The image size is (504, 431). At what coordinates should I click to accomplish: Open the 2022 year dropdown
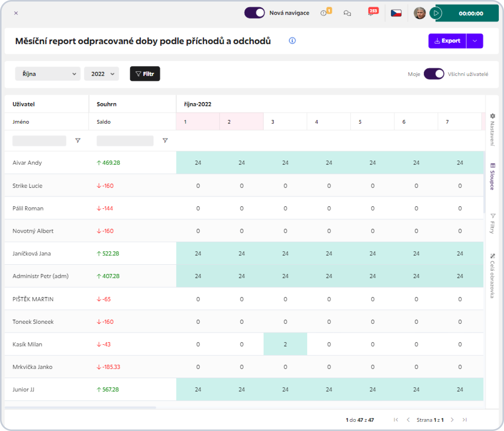click(x=102, y=74)
